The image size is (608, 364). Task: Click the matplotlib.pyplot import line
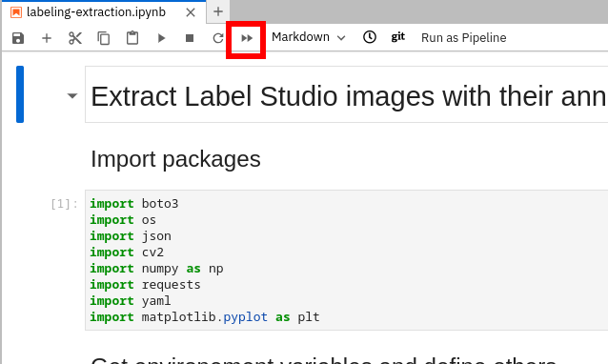[205, 317]
